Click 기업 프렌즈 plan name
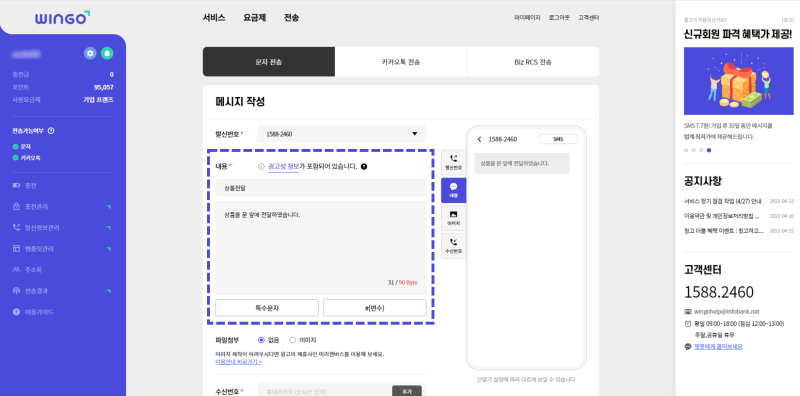 (x=98, y=100)
